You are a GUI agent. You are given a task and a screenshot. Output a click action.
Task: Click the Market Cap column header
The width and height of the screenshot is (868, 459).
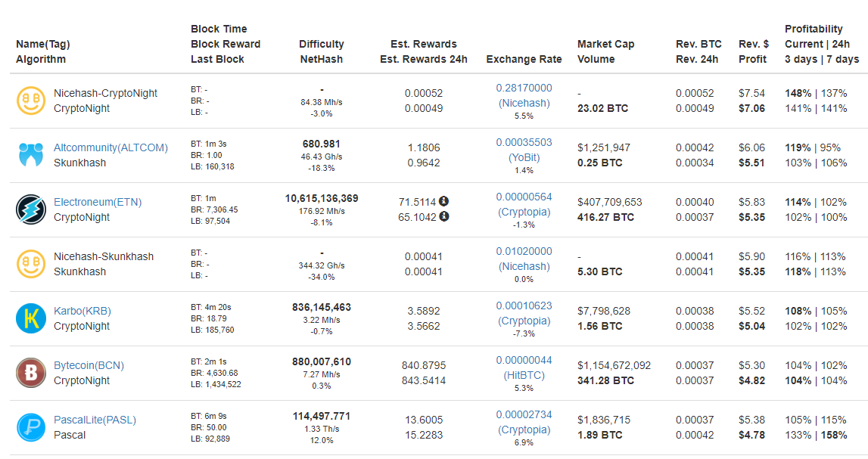pos(605,44)
